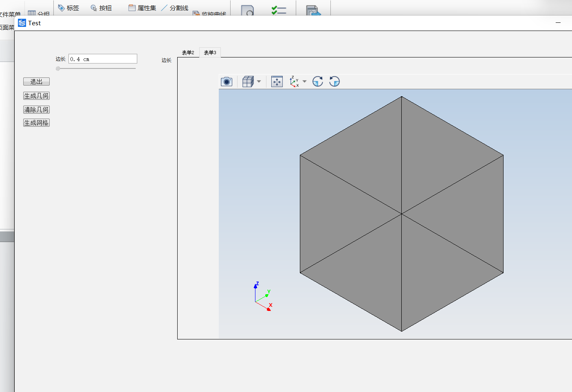The image size is (572, 392).
Task: Click the 生成几何 button
Action: 36,96
